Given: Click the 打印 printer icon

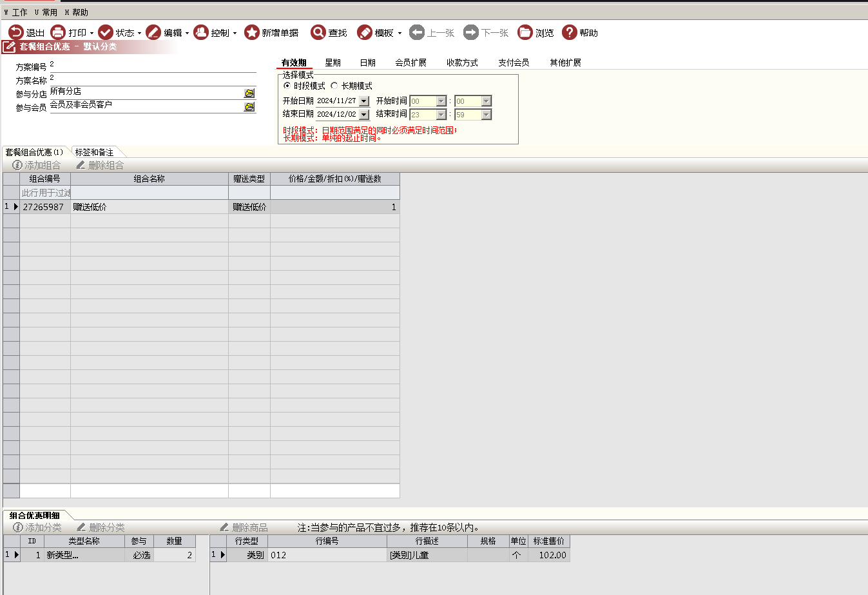Looking at the screenshot, I should click(x=58, y=32).
